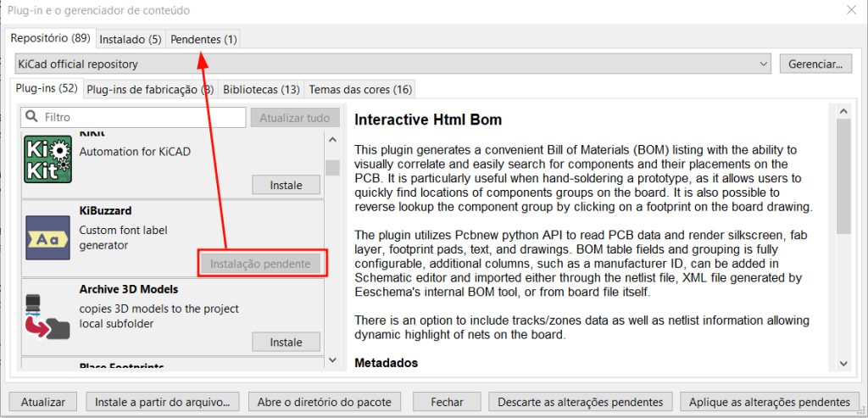Viewport: 868px width, 418px height.
Task: Click the plugin list scroll up arrow
Action: [332, 140]
